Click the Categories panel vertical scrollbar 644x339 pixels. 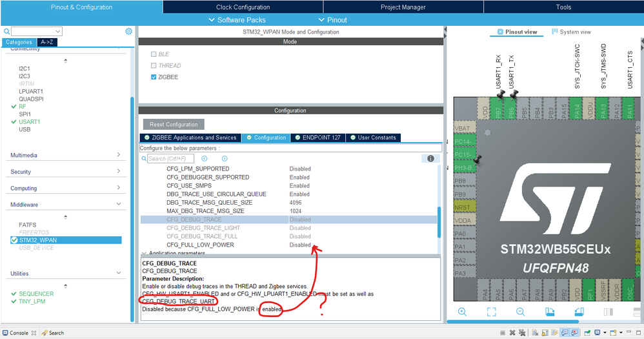[132, 210]
